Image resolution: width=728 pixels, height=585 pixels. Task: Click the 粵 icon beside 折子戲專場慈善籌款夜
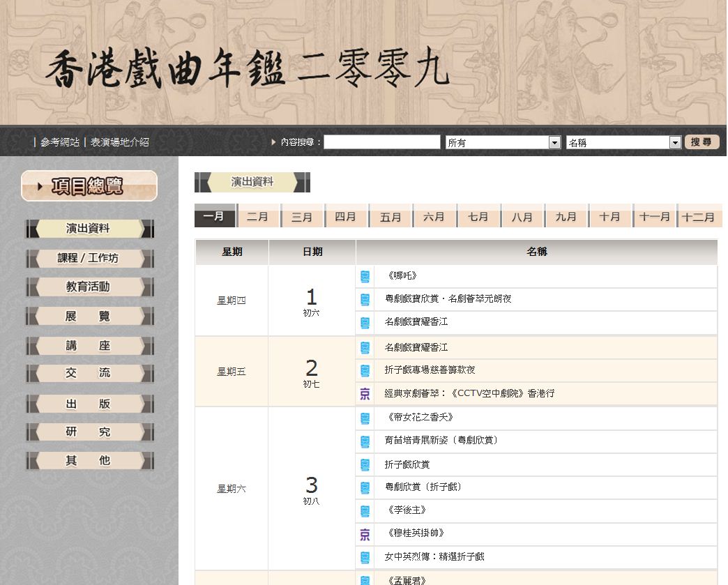365,370
